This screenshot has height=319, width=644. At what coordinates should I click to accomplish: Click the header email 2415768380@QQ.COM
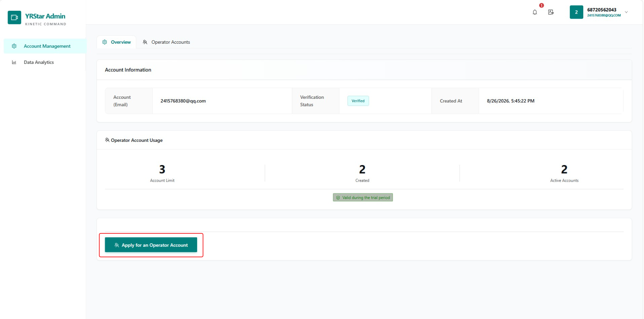click(x=604, y=16)
